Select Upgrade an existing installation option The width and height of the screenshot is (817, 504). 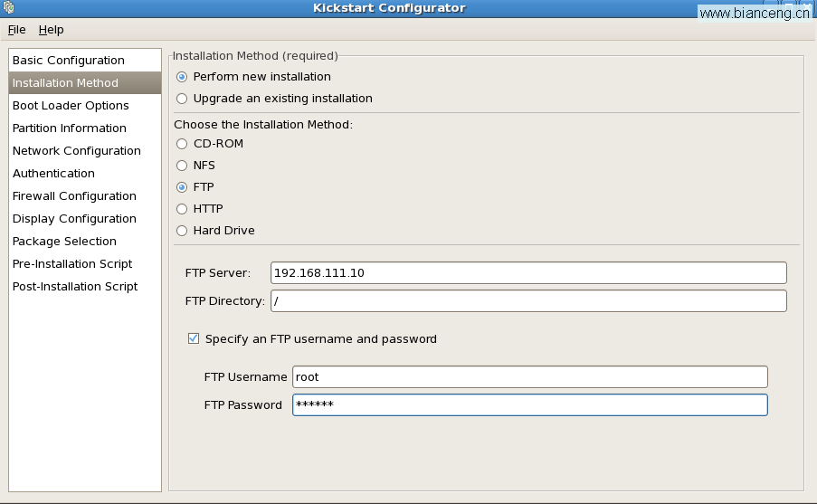pyautogui.click(x=182, y=99)
